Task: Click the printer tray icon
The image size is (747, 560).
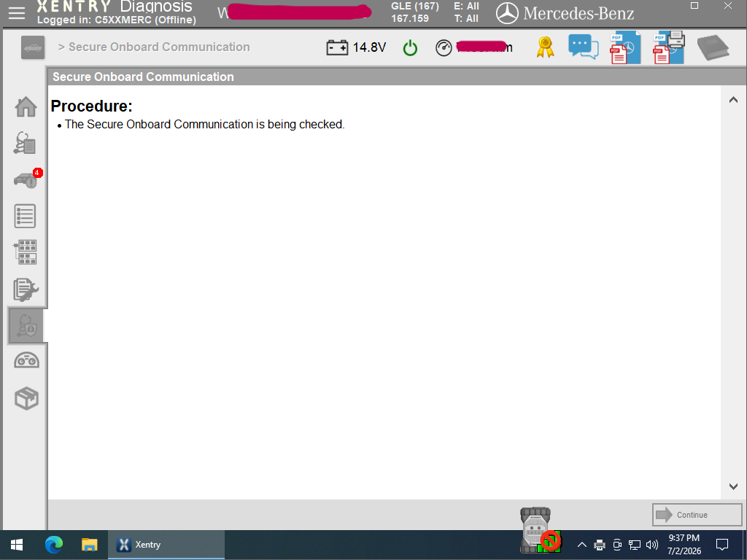Action: pyautogui.click(x=600, y=545)
